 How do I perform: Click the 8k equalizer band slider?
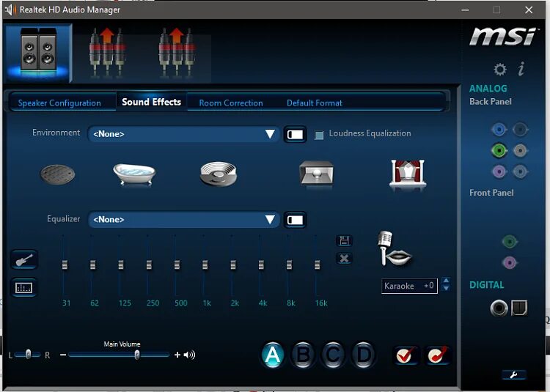[289, 265]
